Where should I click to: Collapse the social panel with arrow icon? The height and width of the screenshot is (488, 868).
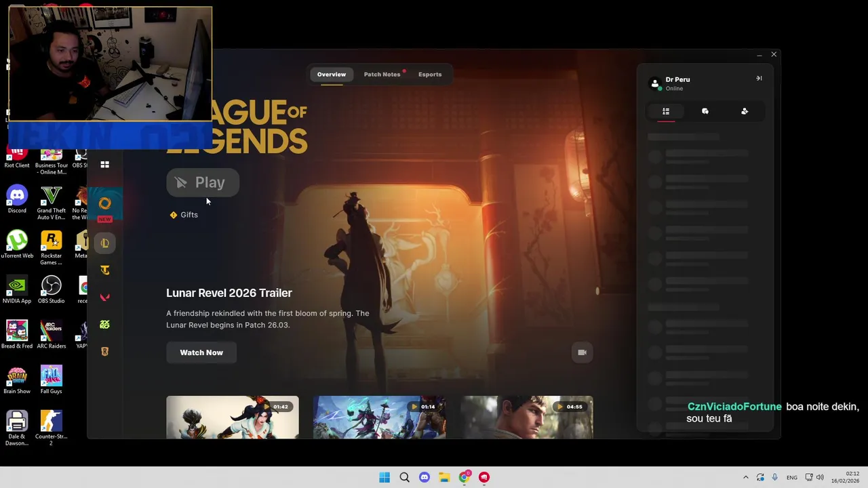tap(759, 79)
